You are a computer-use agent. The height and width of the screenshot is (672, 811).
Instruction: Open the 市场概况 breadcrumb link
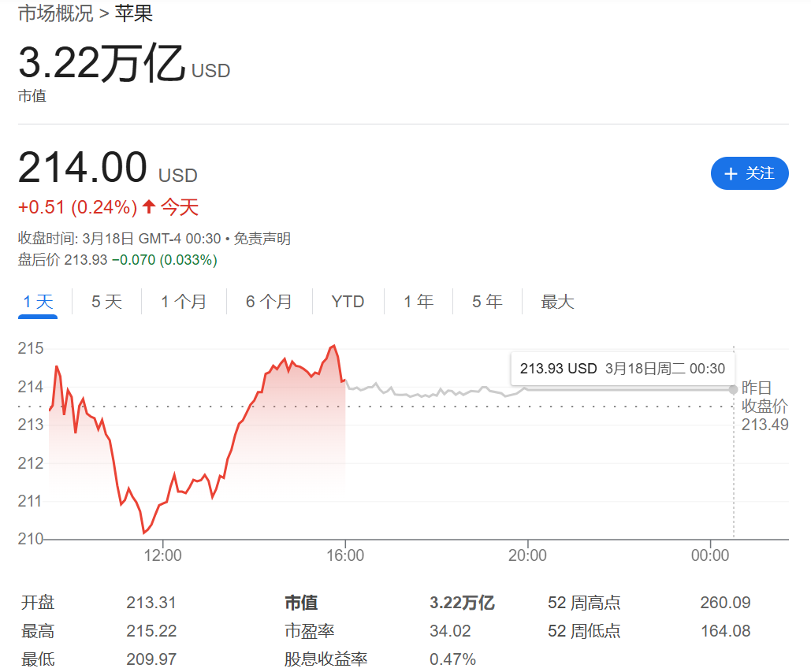point(55,13)
